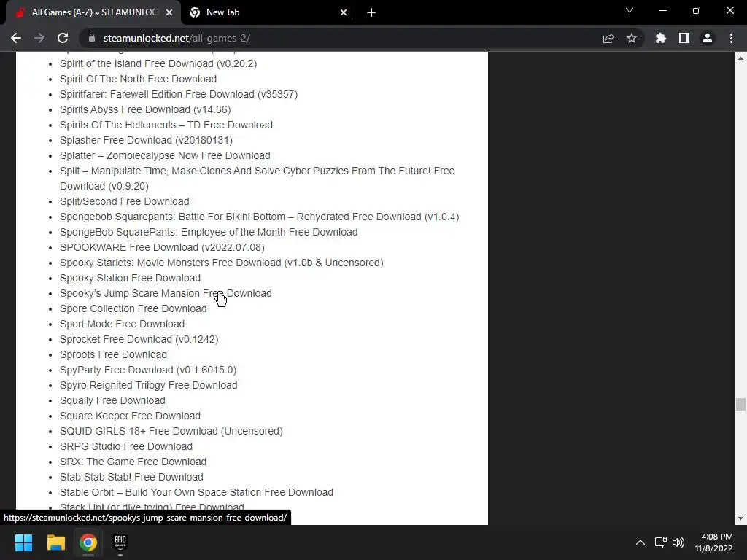This screenshot has width=747, height=560.
Task: Close the New Tab tab
Action: coord(344,12)
